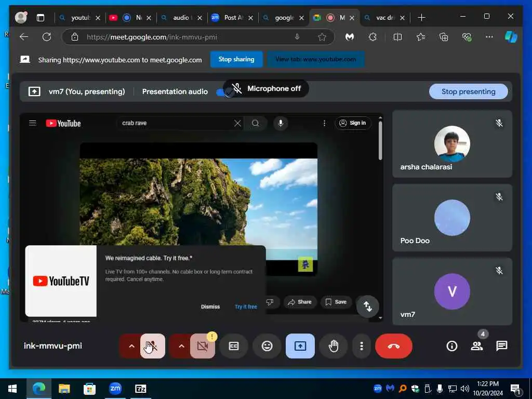Image resolution: width=532 pixels, height=399 pixels.
Task: Open 7-Zip from the taskbar
Action: [140, 389]
